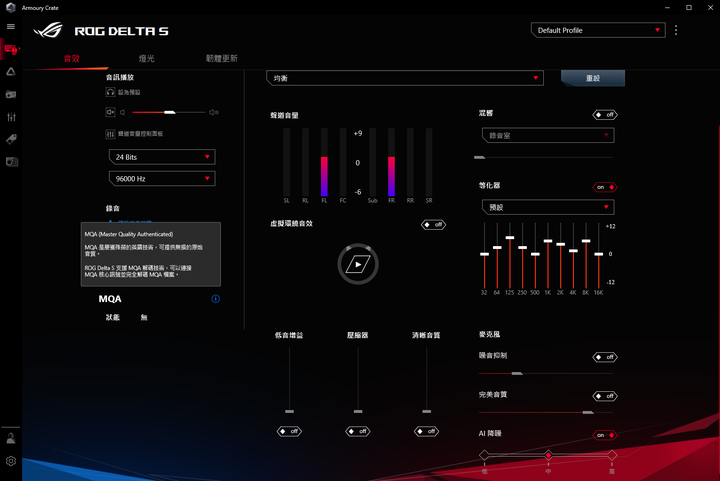This screenshot has height=481, width=720.
Task: Click the mute speaker icon under 音訊播放
Action: click(110, 112)
